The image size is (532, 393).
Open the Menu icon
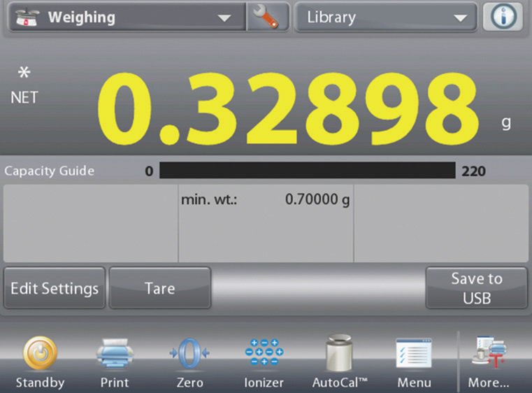(414, 353)
